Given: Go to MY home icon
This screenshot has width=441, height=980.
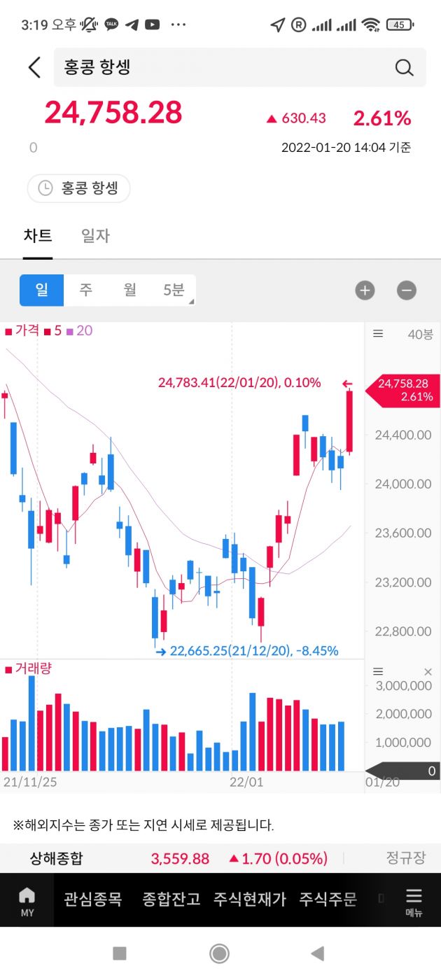Looking at the screenshot, I should pos(27,900).
